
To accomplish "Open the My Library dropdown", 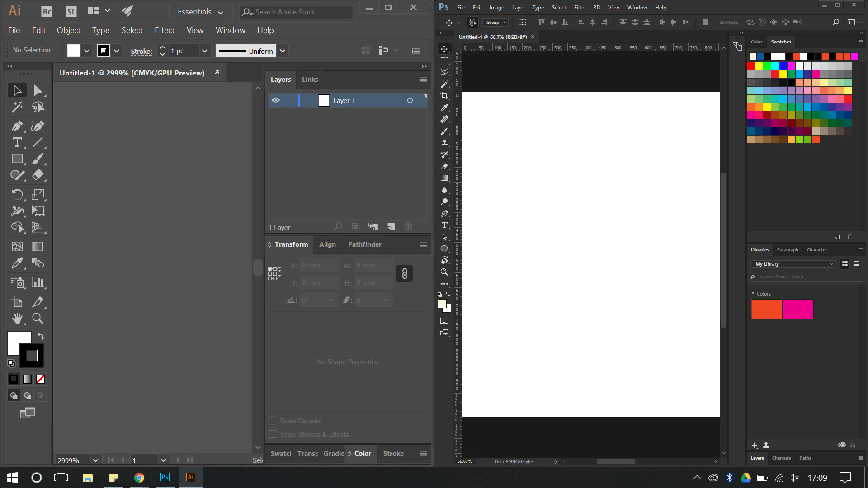I will point(794,264).
